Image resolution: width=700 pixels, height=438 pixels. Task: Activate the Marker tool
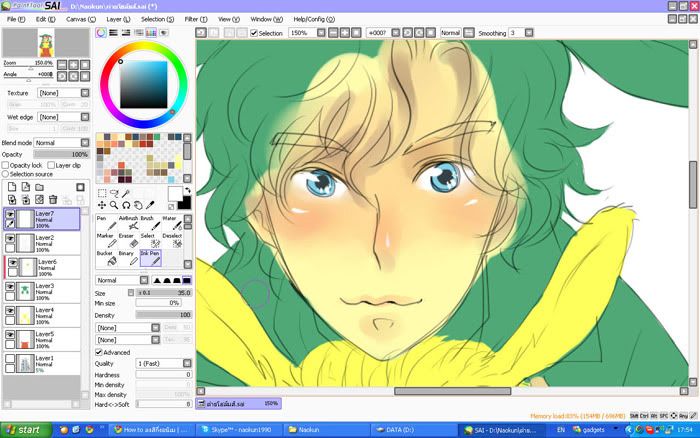click(x=105, y=243)
